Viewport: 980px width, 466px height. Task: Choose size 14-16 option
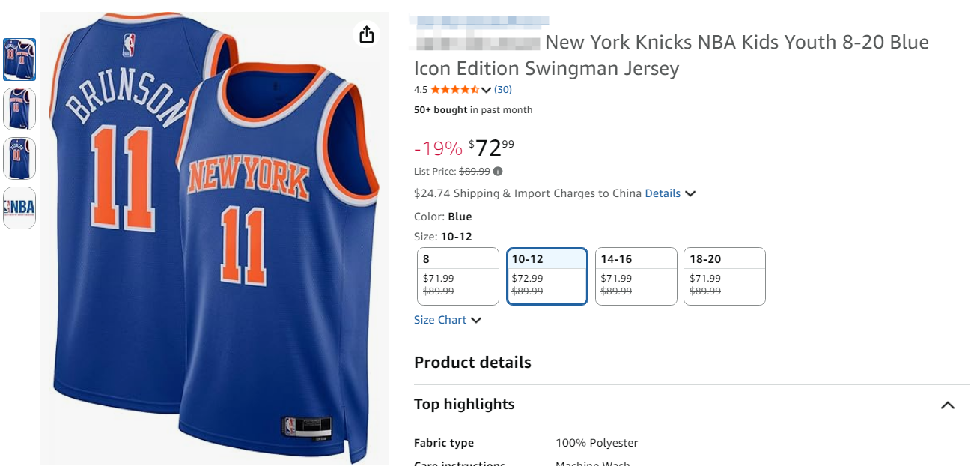click(636, 276)
